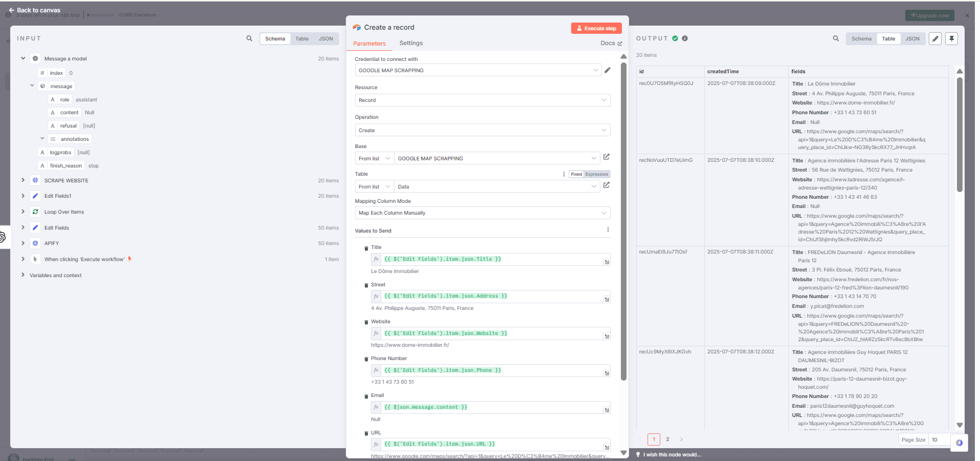Open Data table external link icon

[x=606, y=185]
